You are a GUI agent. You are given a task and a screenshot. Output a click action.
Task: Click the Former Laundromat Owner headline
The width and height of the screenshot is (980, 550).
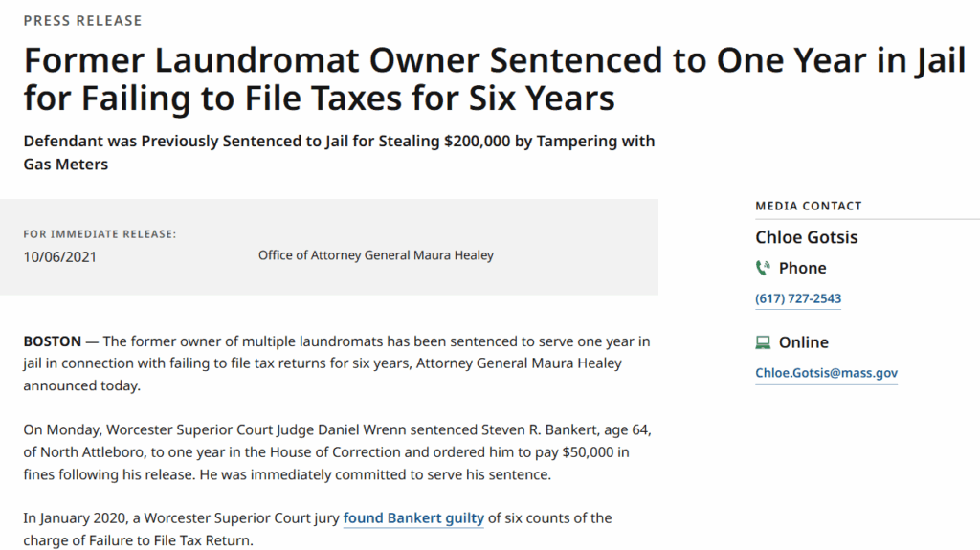[495, 78]
